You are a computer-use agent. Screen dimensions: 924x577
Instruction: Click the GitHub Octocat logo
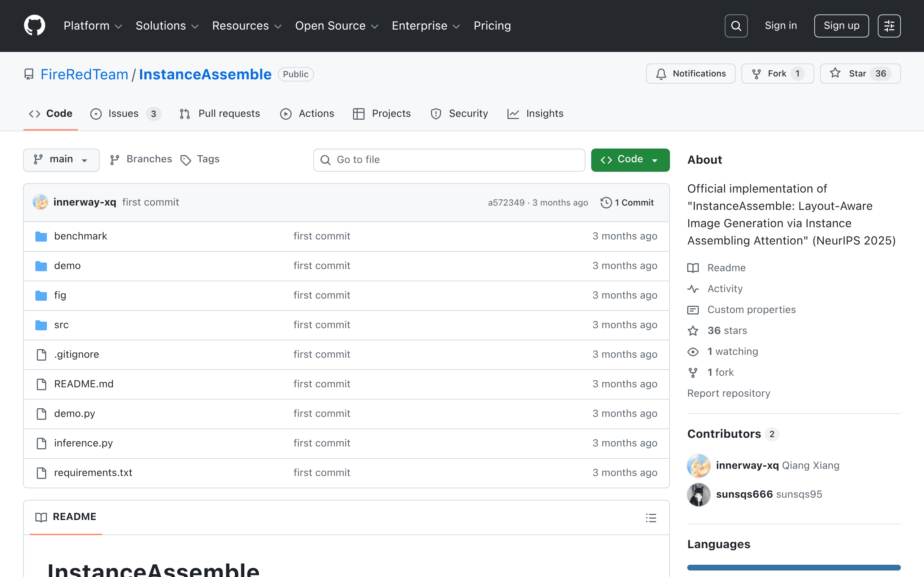34,26
